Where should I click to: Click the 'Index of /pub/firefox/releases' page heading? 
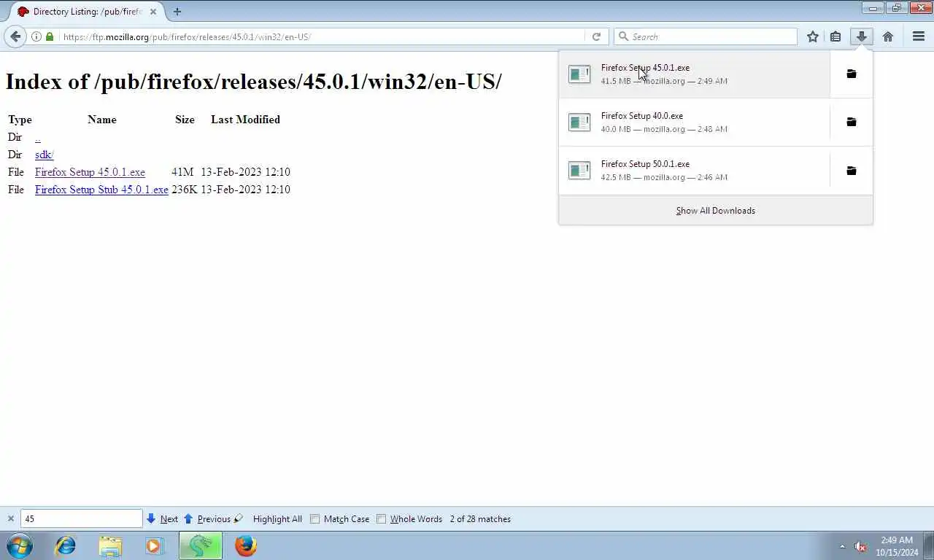pyautogui.click(x=253, y=81)
